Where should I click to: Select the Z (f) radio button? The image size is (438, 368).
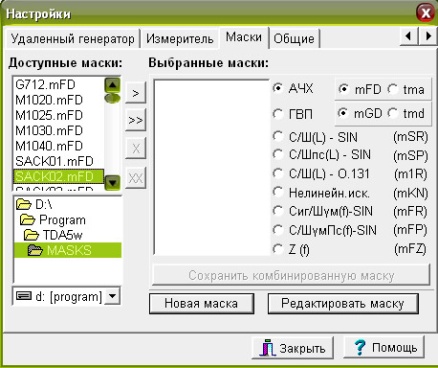(278, 249)
